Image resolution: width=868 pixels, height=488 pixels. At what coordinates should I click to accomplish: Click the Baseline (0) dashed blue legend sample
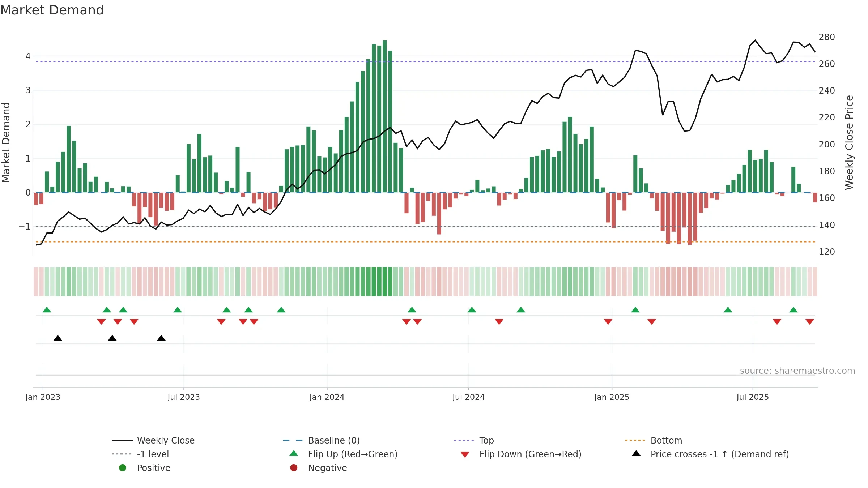click(x=293, y=440)
